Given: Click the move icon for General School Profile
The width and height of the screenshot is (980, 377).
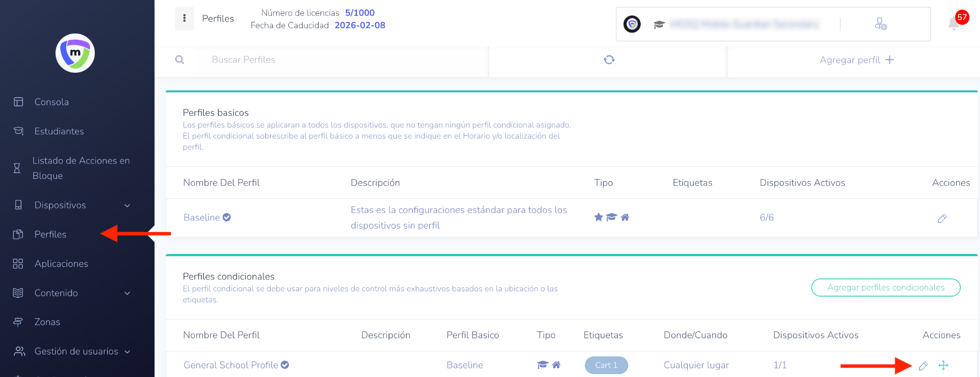Looking at the screenshot, I should [x=943, y=366].
